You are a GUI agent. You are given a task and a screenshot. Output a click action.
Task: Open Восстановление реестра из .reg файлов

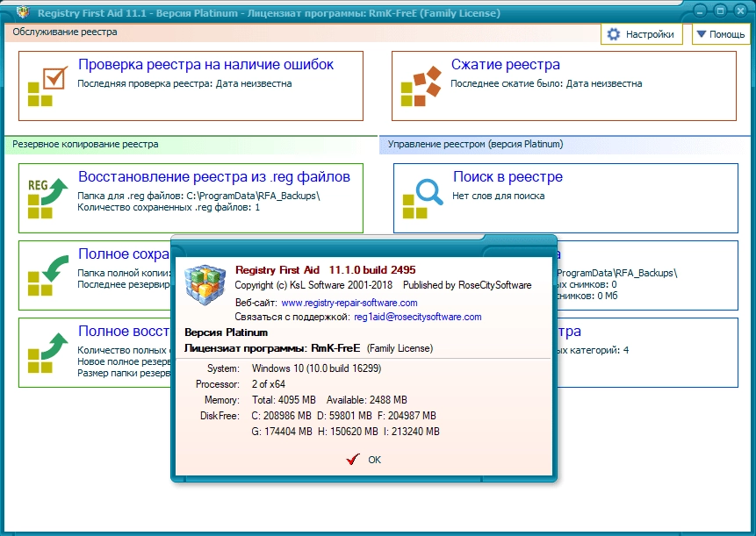tap(191, 198)
